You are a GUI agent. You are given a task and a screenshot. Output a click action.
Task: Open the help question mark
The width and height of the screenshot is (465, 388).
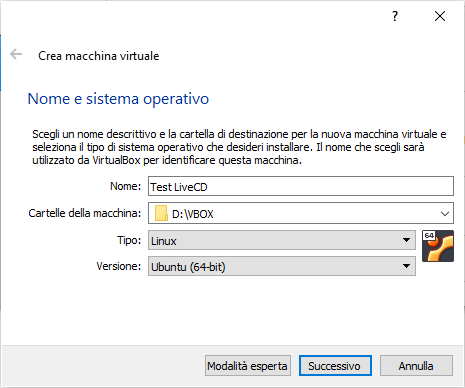point(395,16)
